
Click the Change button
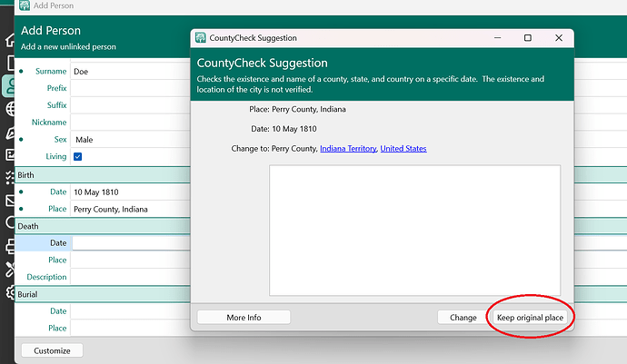[x=463, y=317]
